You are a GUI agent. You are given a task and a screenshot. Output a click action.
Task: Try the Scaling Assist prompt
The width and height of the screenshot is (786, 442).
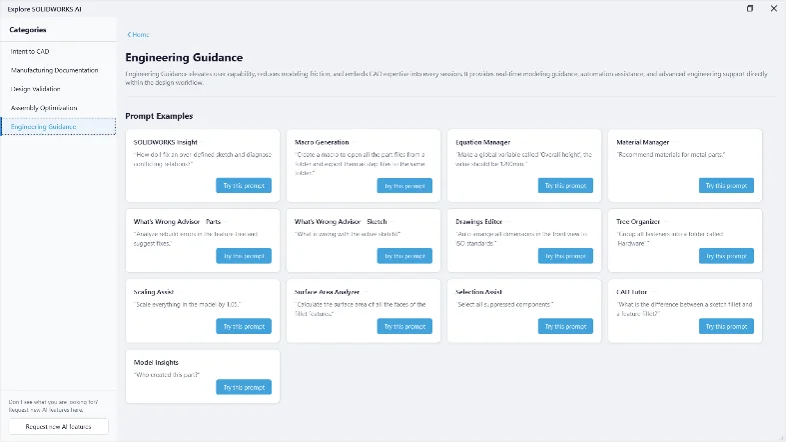pos(244,326)
